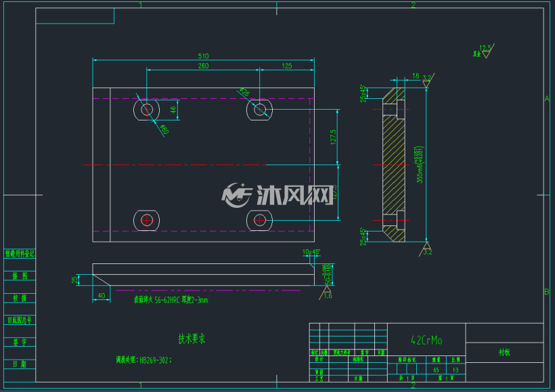Select the 260 hole spacing dimension
555x392 pixels.
203,66
